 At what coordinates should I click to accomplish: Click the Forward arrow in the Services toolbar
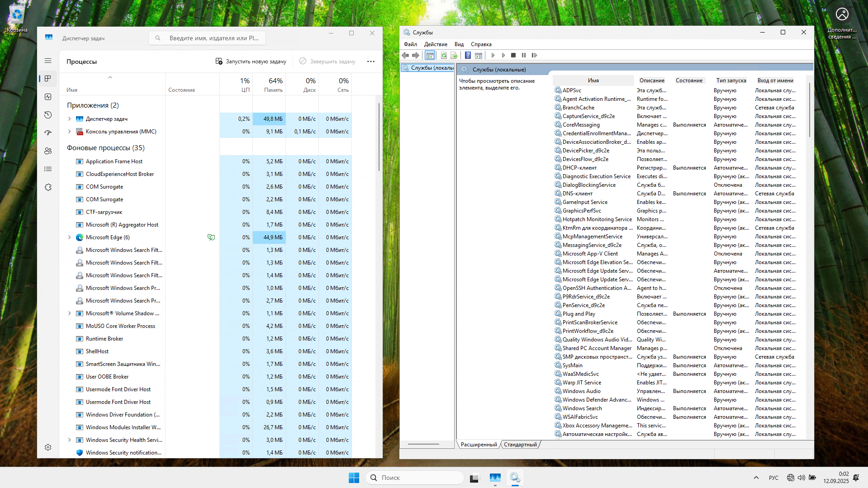tap(415, 55)
